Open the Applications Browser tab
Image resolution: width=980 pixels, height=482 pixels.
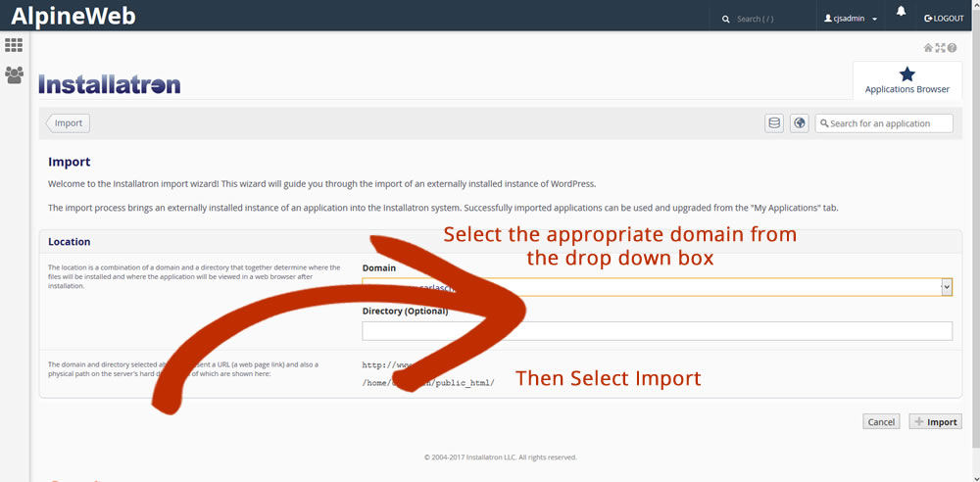point(906,80)
